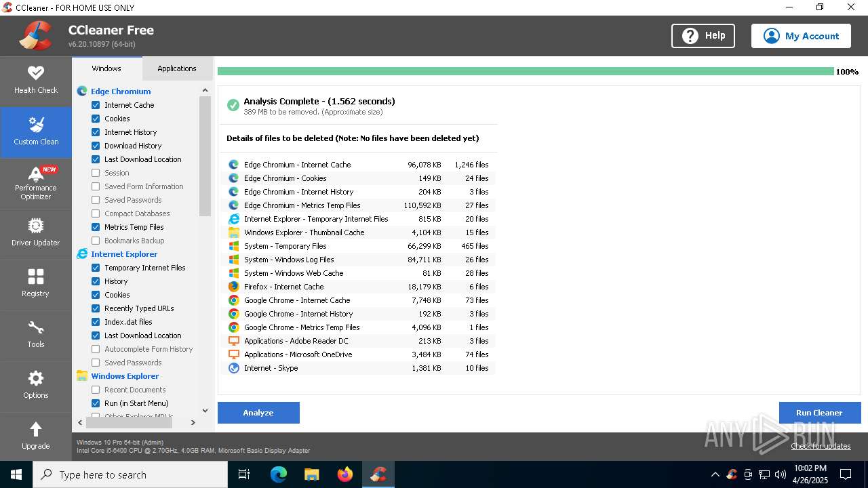Open My Account

coord(801,36)
